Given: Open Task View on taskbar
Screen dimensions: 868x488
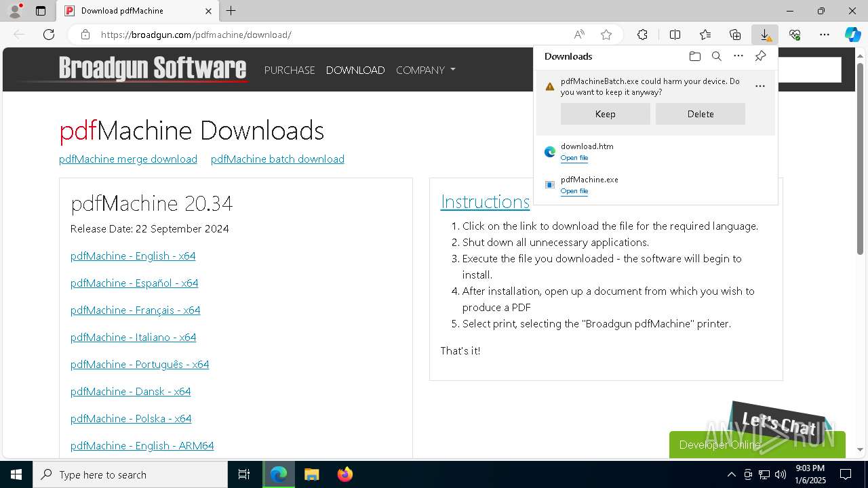Looking at the screenshot, I should [x=244, y=474].
